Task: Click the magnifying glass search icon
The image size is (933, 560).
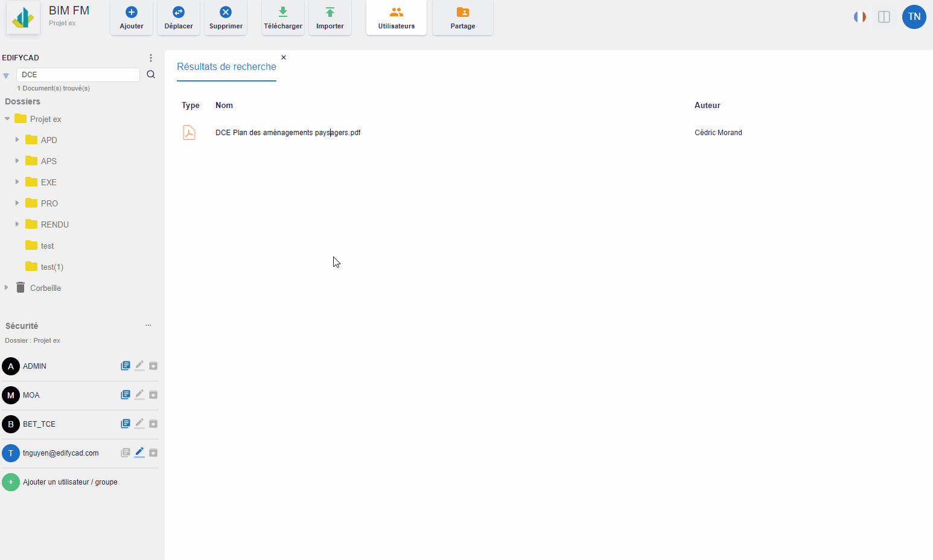Action: (x=151, y=75)
